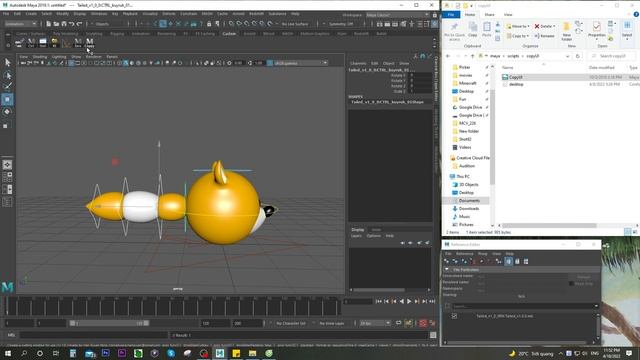
Task: Open the Create menu in Maya menu bar
Action: [x=31, y=14]
